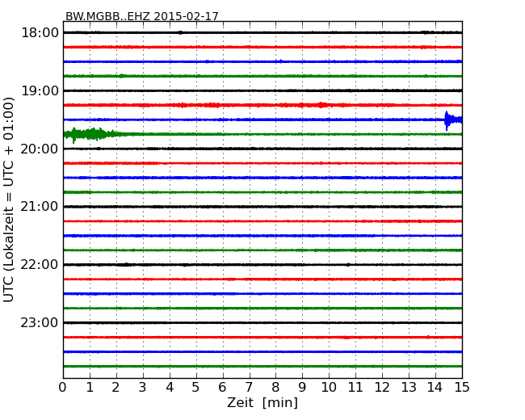This screenshot has width=525, height=420.
Task: Select the 18:00 y-axis tick label
Action: point(40,33)
